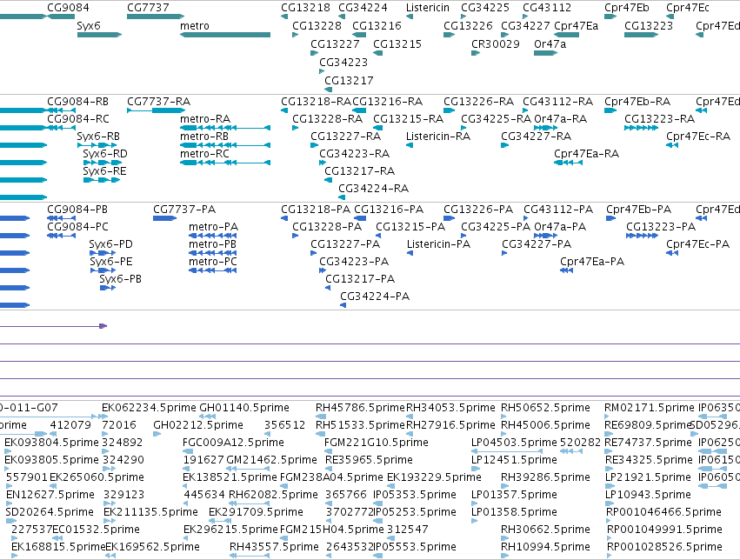Select the Cpr47Ec gene label
This screenshot has height=560, width=740.
[x=688, y=8]
